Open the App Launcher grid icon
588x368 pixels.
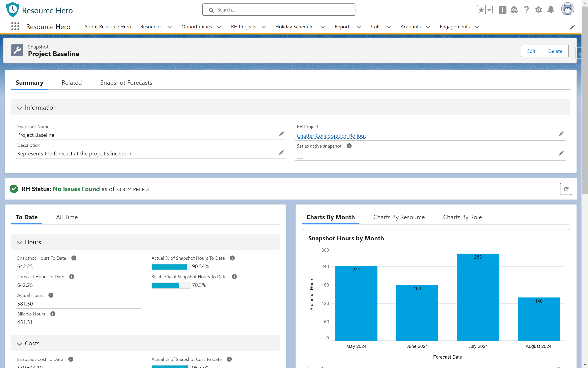tap(15, 26)
